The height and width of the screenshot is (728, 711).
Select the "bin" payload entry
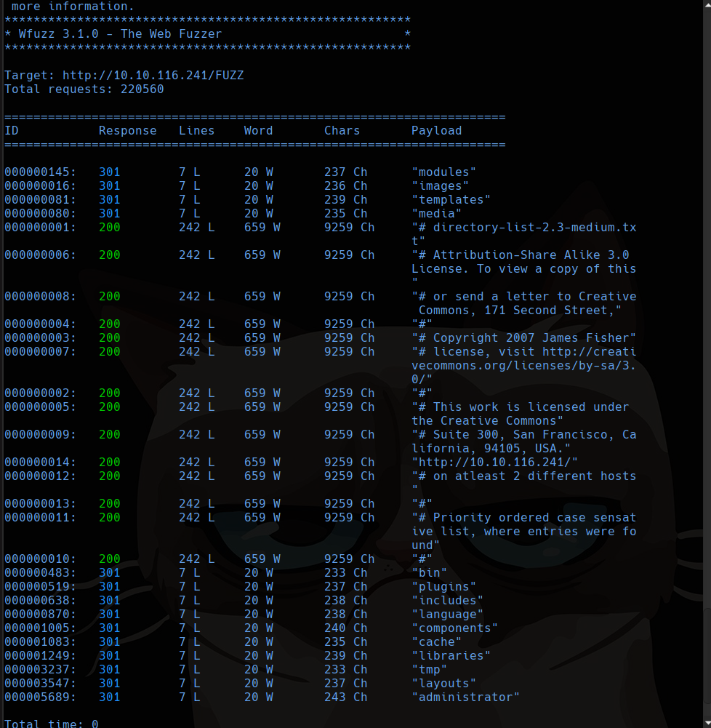click(x=429, y=572)
